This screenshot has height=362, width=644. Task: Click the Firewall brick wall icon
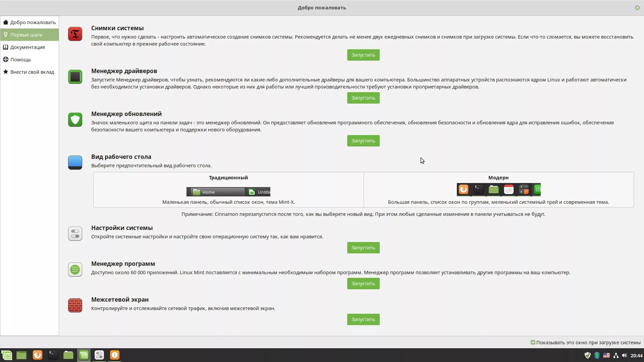[x=75, y=305]
